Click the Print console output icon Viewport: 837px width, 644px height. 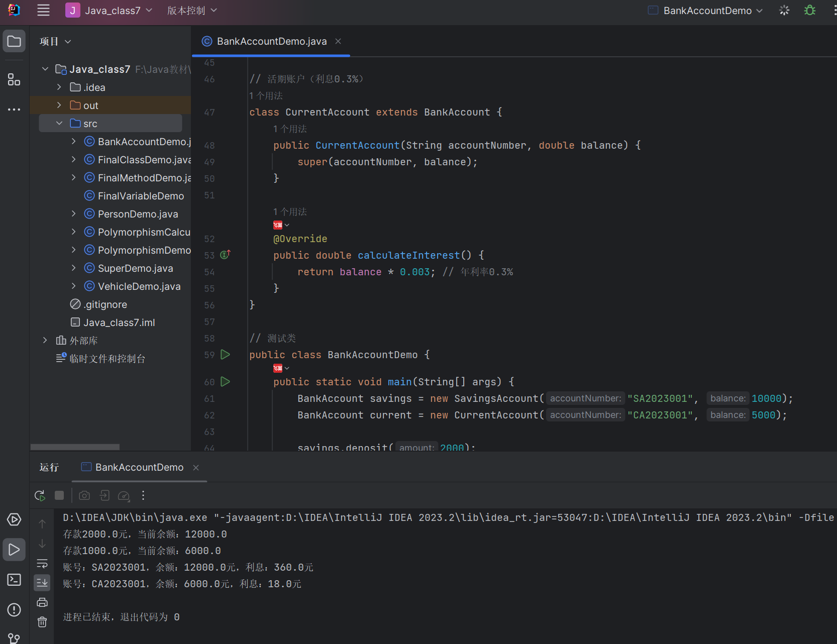(x=42, y=602)
